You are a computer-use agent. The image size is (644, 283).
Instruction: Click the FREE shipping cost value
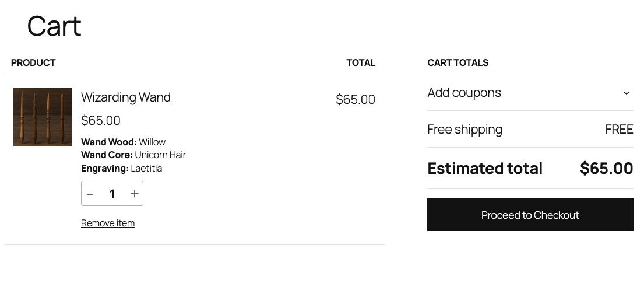coord(619,130)
